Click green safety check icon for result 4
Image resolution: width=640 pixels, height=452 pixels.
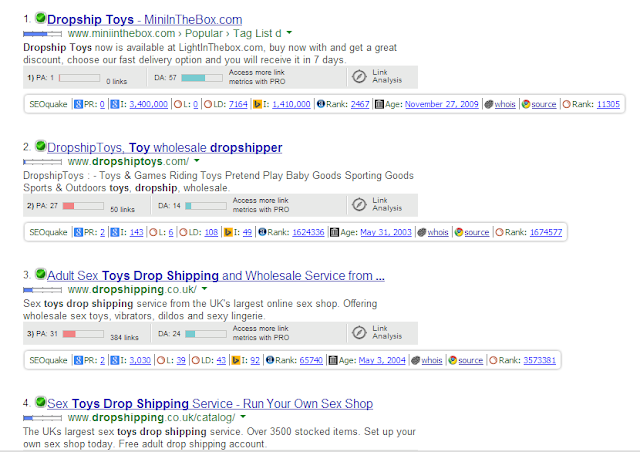pos(40,402)
